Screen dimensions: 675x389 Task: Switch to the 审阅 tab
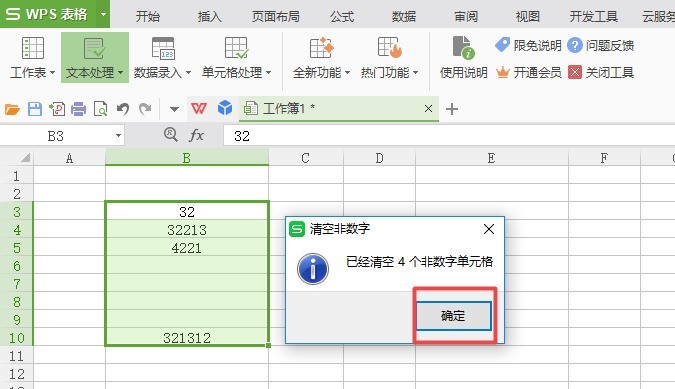[466, 16]
